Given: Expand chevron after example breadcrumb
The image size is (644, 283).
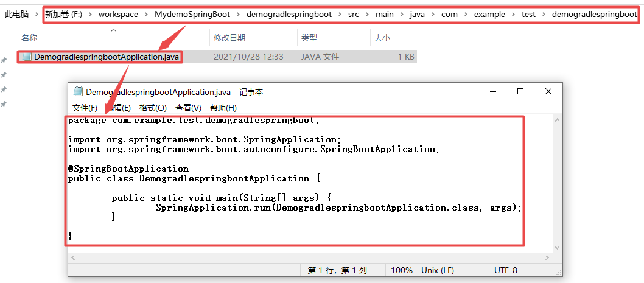Looking at the screenshot, I should (514, 15).
